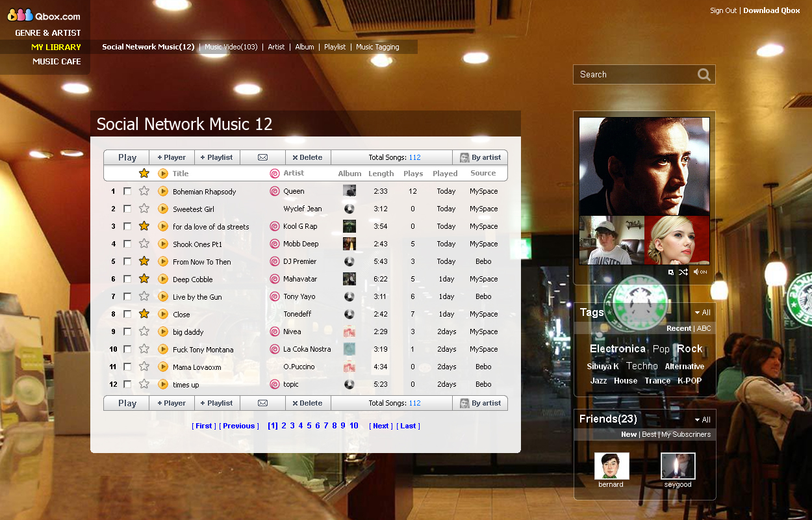This screenshot has width=812, height=520.
Task: Click the bottom + Playlist button
Action: (x=217, y=403)
